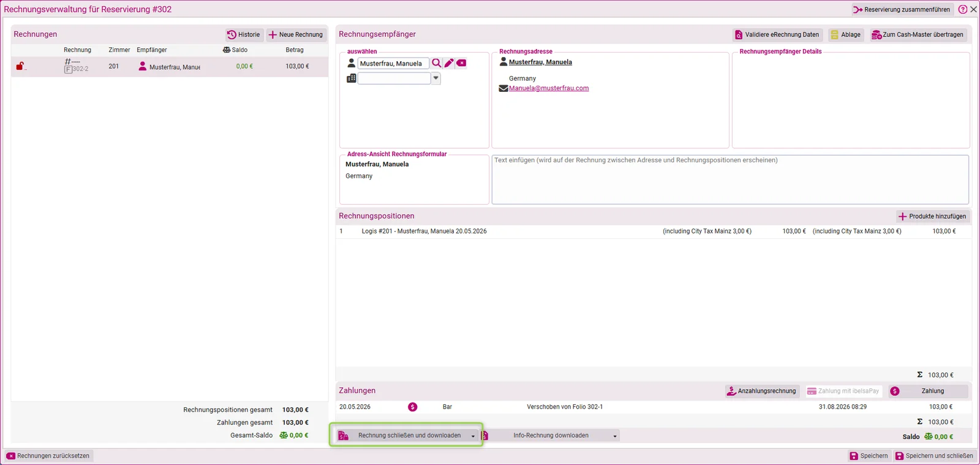Add products with Produkte hinzufügen
980x465 pixels.
[932, 216]
